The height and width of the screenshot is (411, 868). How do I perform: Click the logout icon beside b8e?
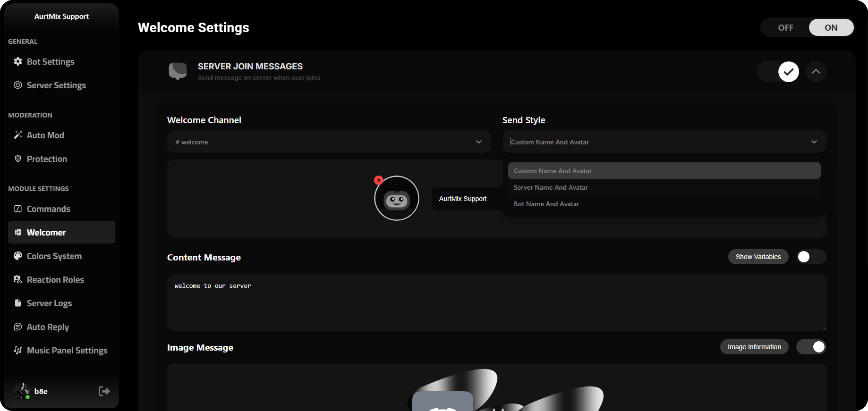[104, 391]
